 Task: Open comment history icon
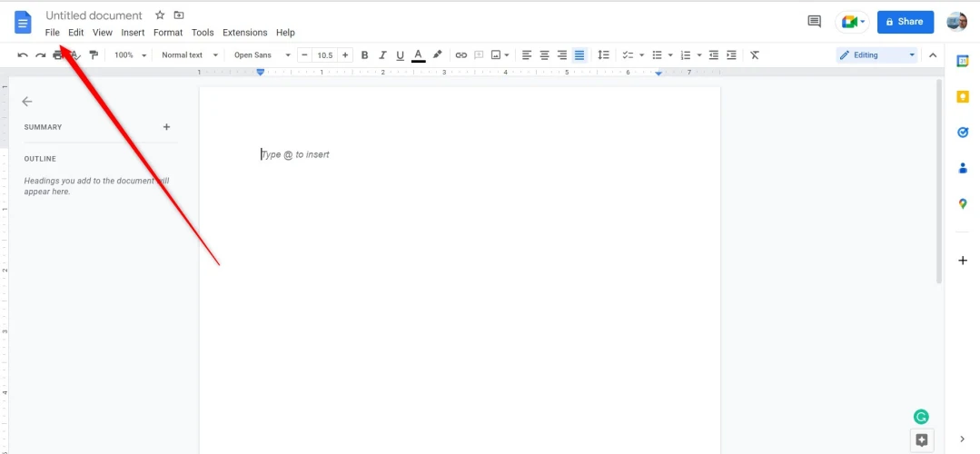(814, 22)
